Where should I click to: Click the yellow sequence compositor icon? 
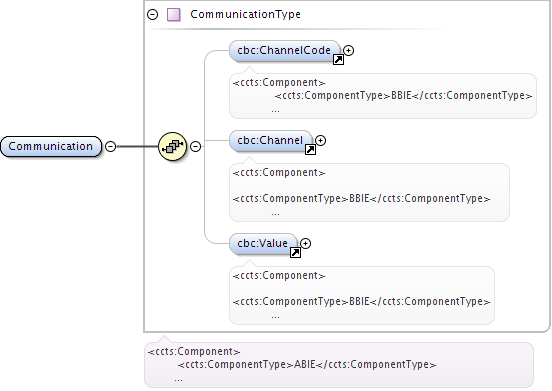tap(172, 146)
